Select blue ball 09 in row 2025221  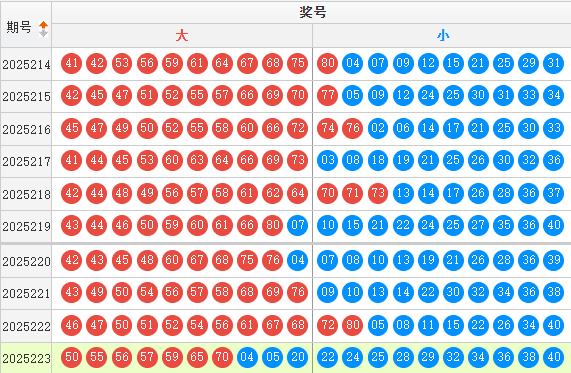click(328, 292)
